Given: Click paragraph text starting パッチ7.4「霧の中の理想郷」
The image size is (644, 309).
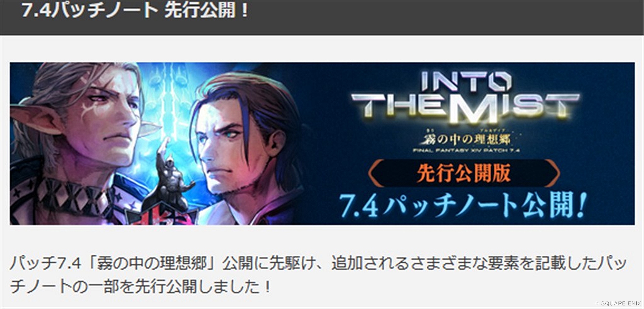Looking at the screenshot, I should coord(318,263).
